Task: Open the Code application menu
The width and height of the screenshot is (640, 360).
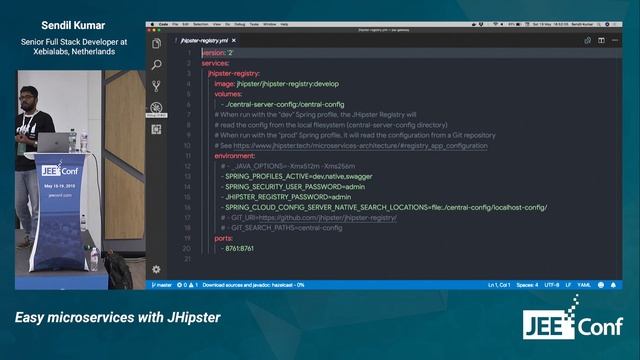Action: coord(163,24)
